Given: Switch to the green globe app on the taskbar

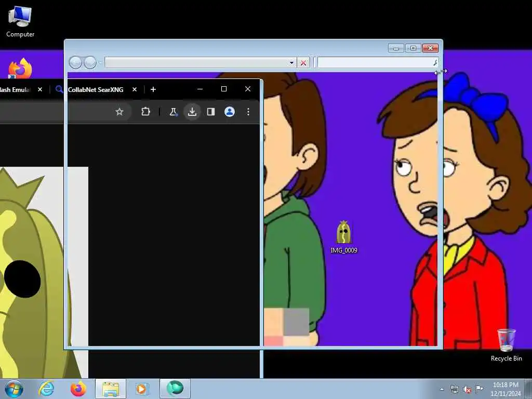Looking at the screenshot, I should [175, 389].
